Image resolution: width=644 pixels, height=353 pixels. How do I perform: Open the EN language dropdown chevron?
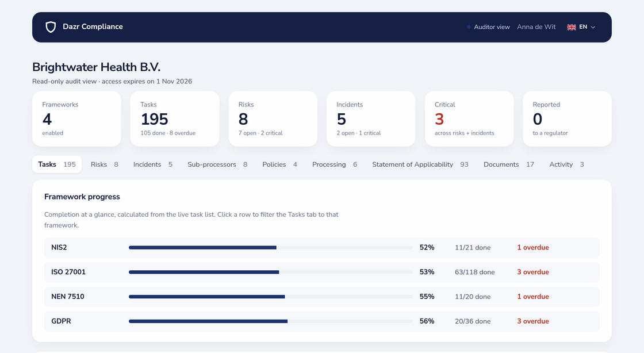(593, 27)
